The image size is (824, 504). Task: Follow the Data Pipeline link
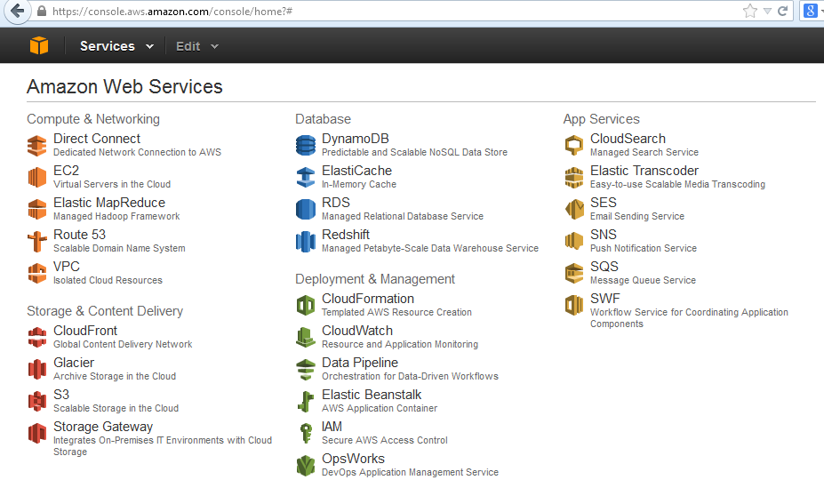point(360,364)
